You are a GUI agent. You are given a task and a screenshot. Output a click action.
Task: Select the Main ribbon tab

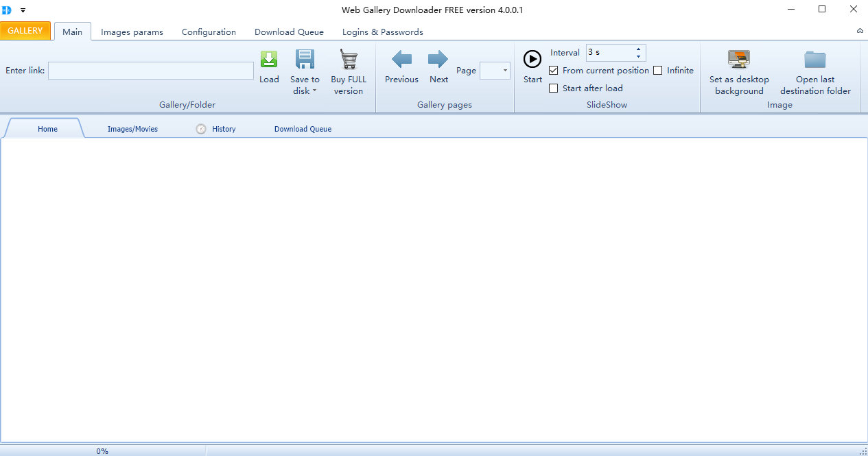(72, 32)
